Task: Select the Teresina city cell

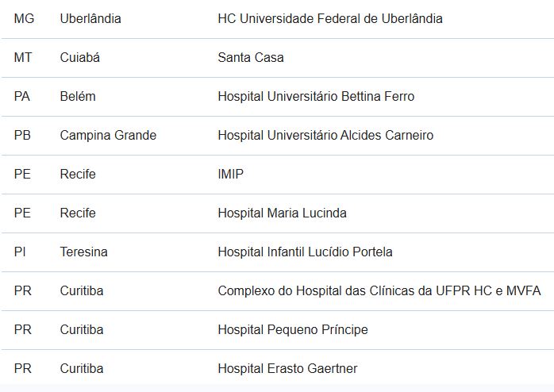Action: [84, 252]
